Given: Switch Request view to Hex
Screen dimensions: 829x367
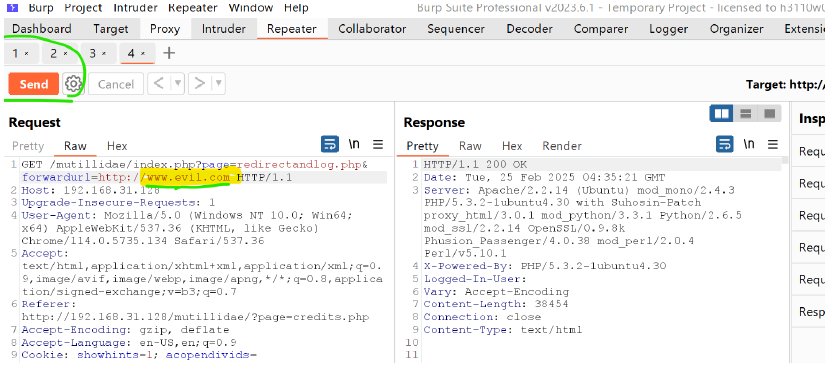Looking at the screenshot, I should (x=117, y=146).
